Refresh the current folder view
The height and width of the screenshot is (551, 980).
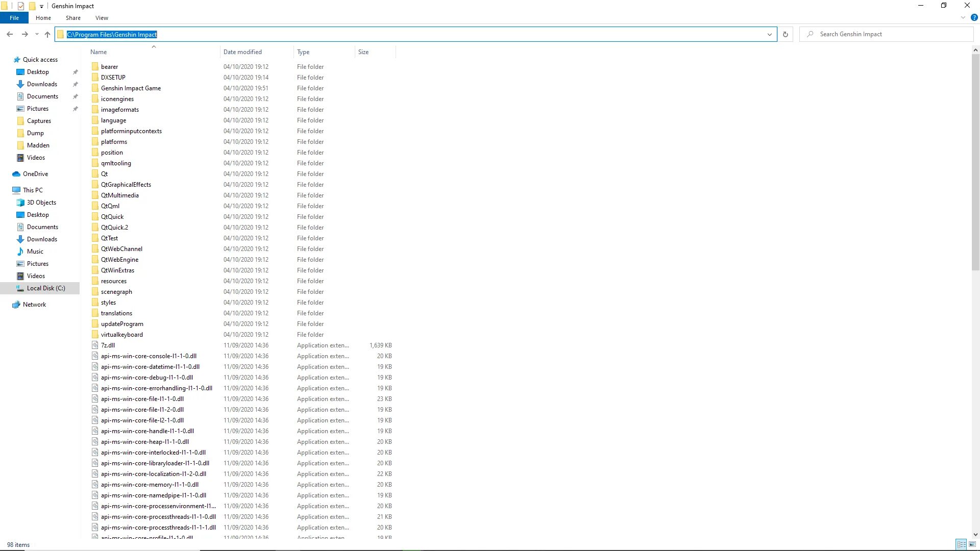(785, 34)
